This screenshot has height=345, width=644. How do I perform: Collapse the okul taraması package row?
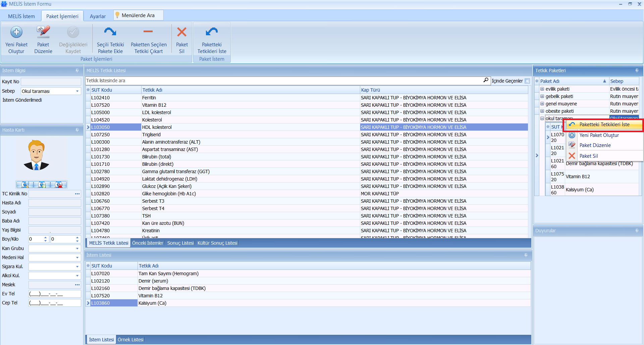542,118
